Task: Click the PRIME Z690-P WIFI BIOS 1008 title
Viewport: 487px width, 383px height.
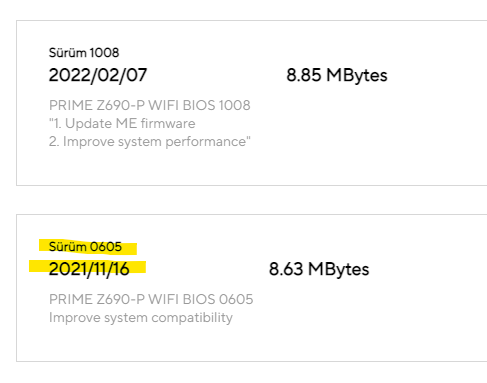Action: pyautogui.click(x=150, y=105)
